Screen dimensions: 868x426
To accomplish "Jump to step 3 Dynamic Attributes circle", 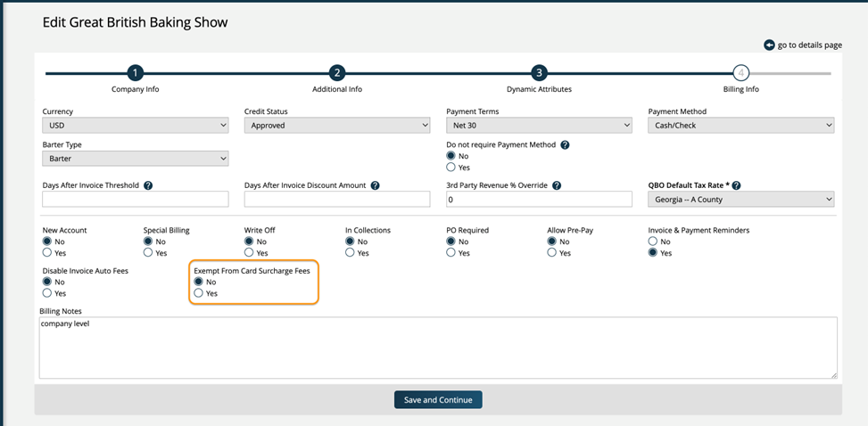I will tap(539, 73).
